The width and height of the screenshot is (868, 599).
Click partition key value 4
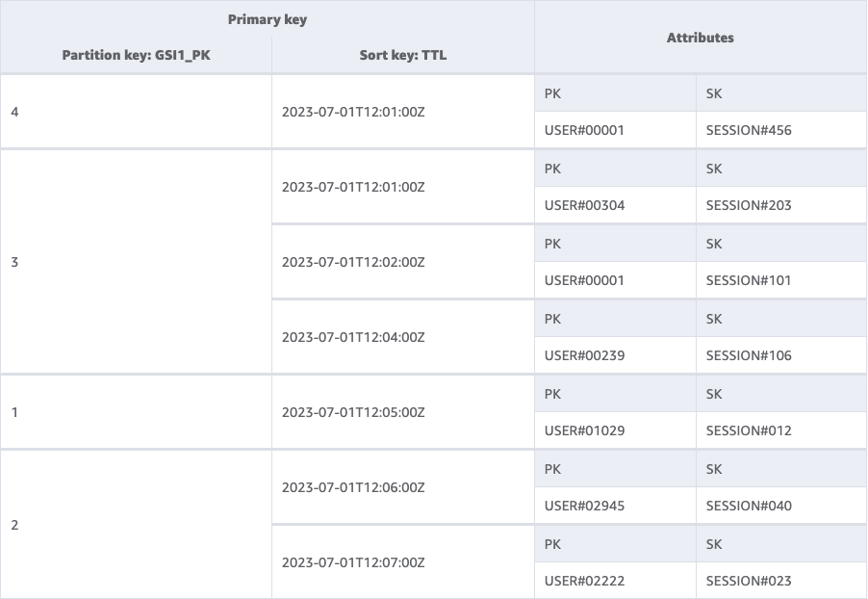coord(14,112)
